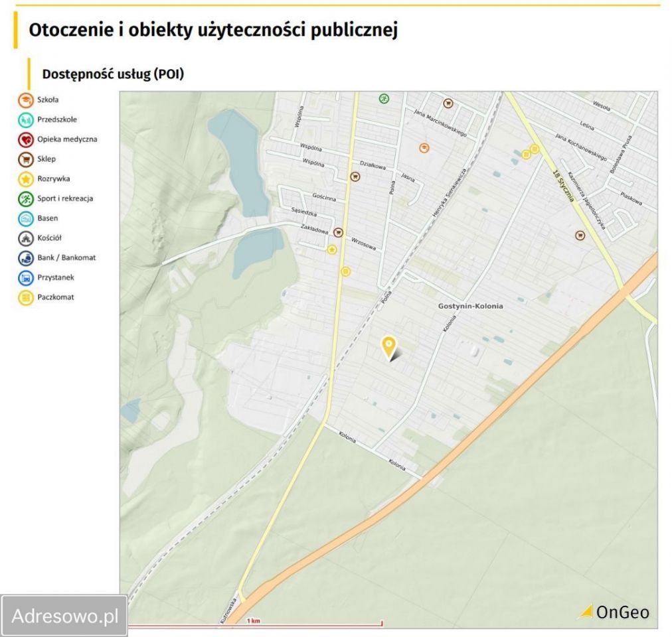Click the Bank / Bankomat legend icon
This screenshot has height=637, width=672.
pyautogui.click(x=25, y=257)
